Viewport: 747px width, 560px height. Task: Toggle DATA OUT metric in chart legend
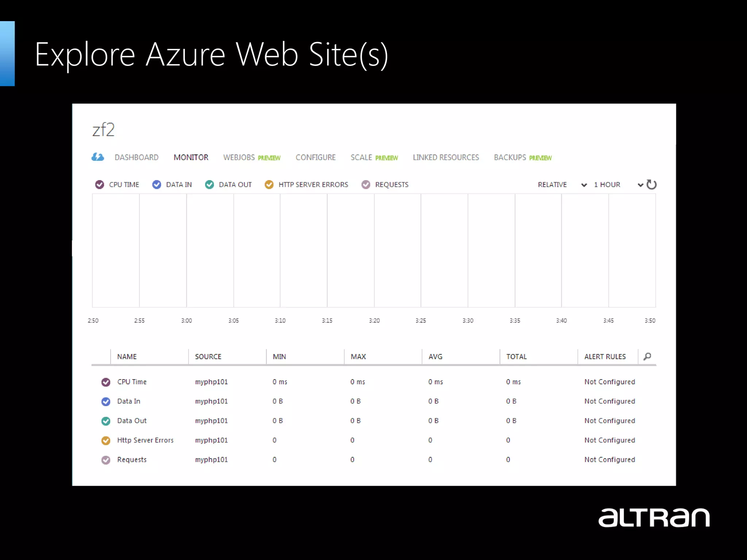tap(209, 184)
